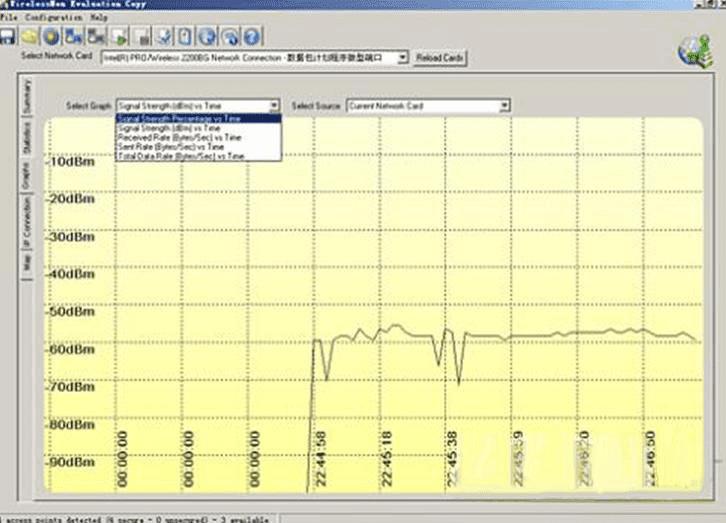
Task: Click the -50dBm axis label
Action: (70, 311)
